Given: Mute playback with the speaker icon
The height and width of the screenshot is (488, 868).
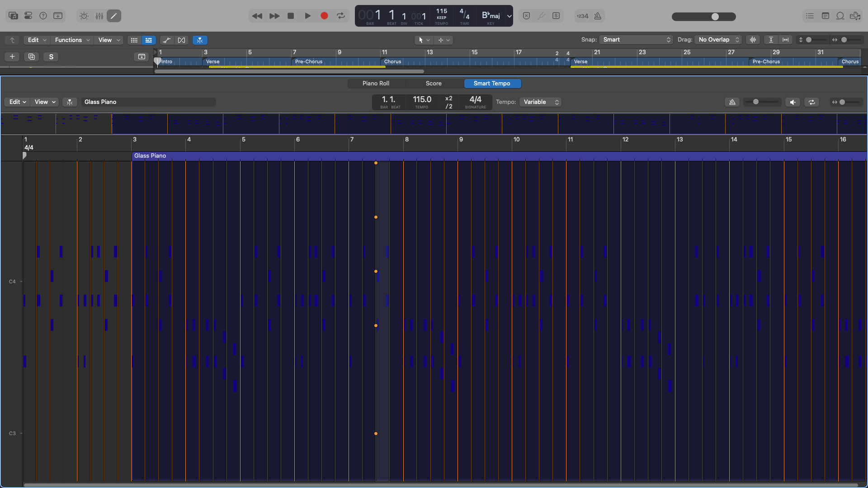Looking at the screenshot, I should 793,102.
